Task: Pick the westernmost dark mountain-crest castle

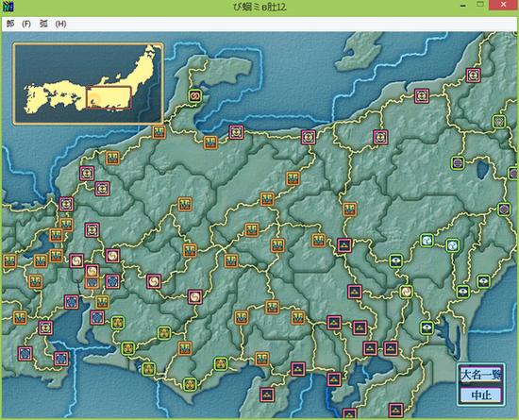Action: click(267, 395)
